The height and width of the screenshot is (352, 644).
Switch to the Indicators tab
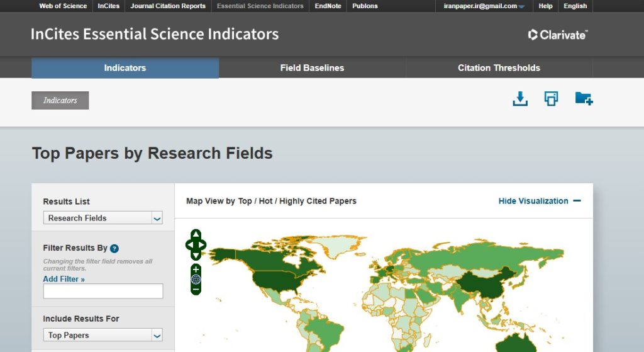tap(125, 68)
